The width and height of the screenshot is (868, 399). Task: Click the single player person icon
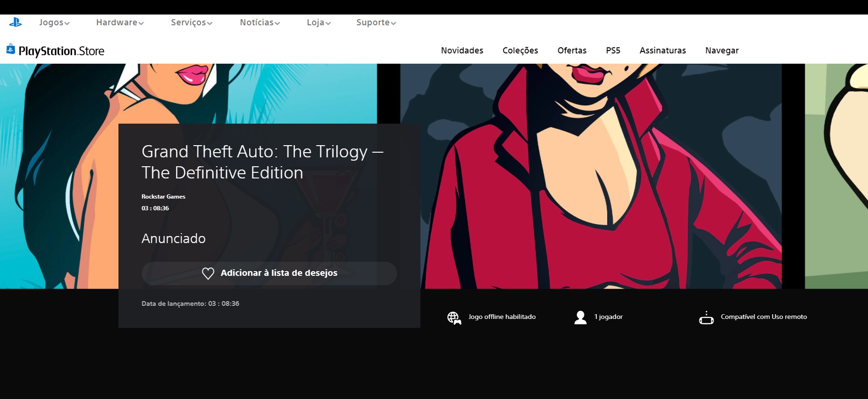click(581, 318)
